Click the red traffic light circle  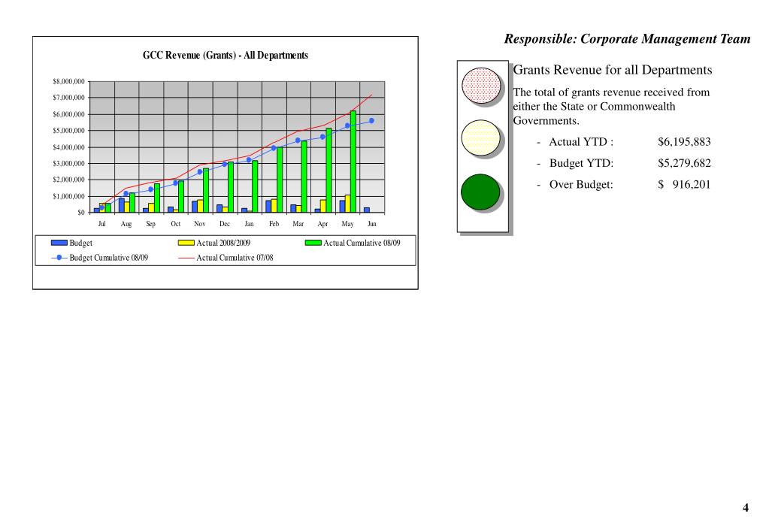click(x=481, y=86)
